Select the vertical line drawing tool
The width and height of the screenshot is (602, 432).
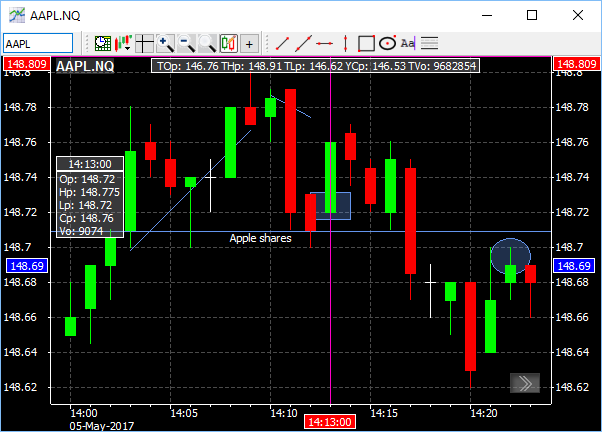pyautogui.click(x=345, y=43)
